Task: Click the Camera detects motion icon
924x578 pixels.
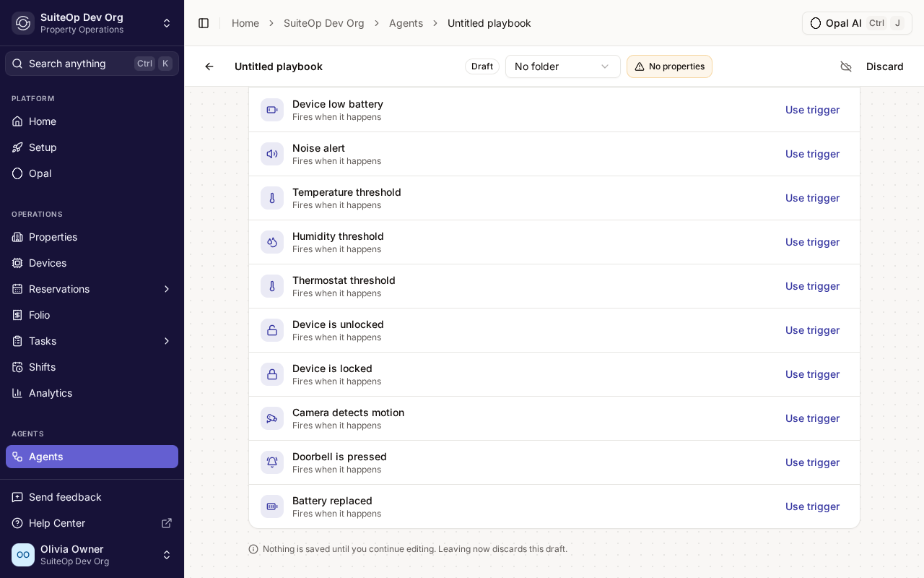Action: pos(272,418)
